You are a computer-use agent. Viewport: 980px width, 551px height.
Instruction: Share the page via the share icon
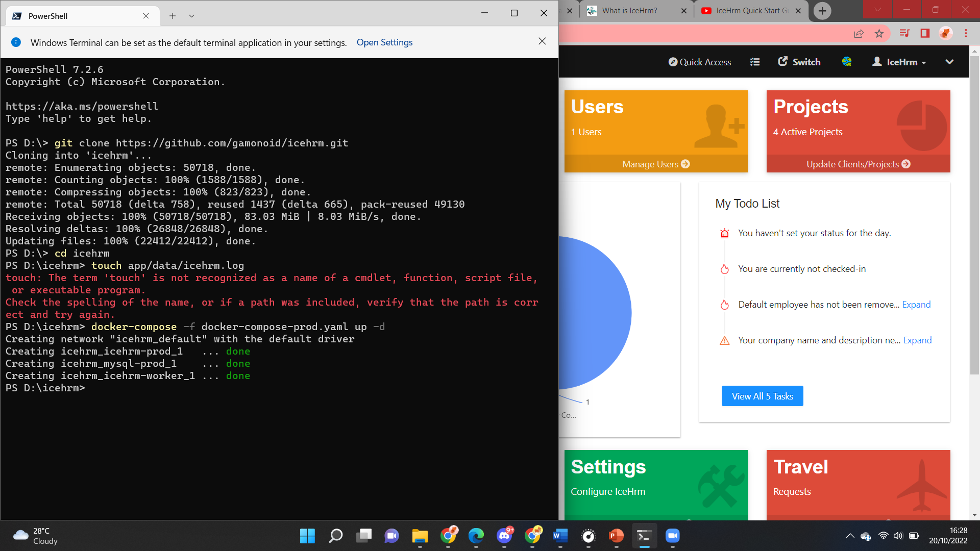pos(859,33)
